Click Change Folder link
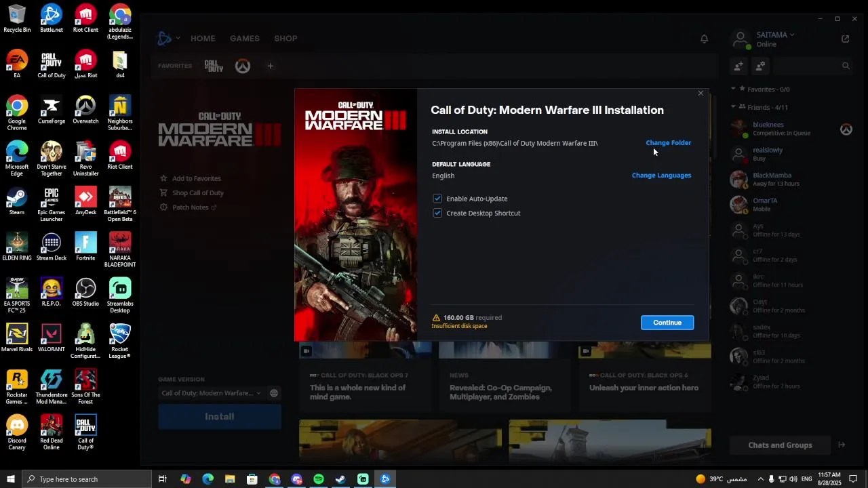Viewport: 868px width, 488px height. (668, 143)
